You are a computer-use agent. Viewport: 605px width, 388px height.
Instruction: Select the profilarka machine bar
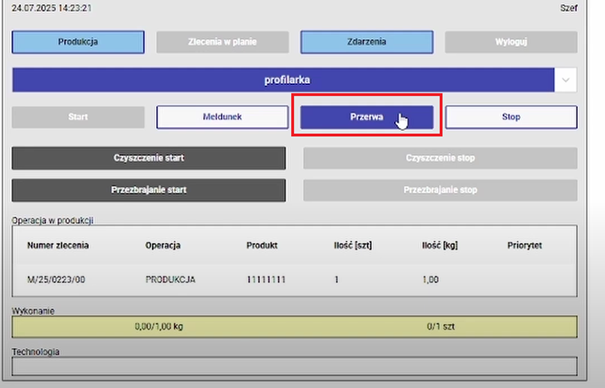tap(283, 80)
